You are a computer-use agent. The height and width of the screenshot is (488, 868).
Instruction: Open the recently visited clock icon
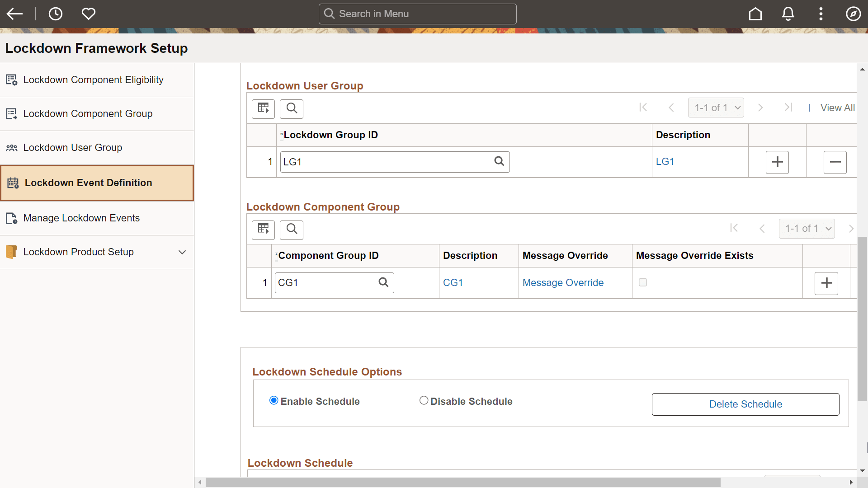point(55,14)
